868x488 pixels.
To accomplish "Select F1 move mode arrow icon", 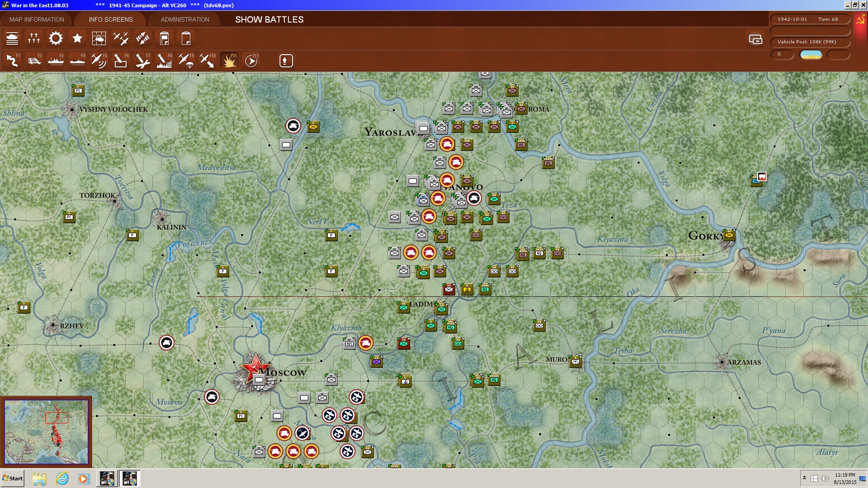I will tap(12, 61).
